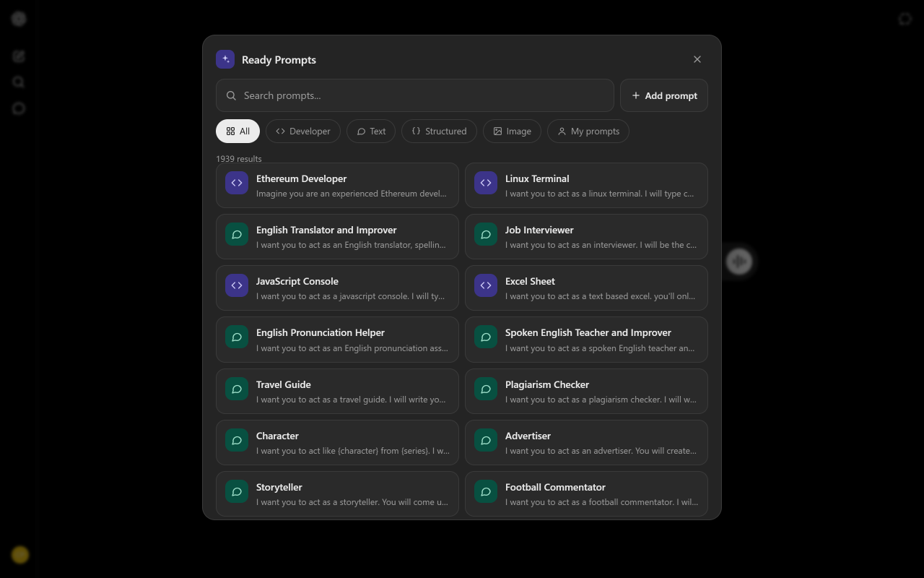Click the search icon in left sidebar
924x578 pixels.
pyautogui.click(x=19, y=82)
